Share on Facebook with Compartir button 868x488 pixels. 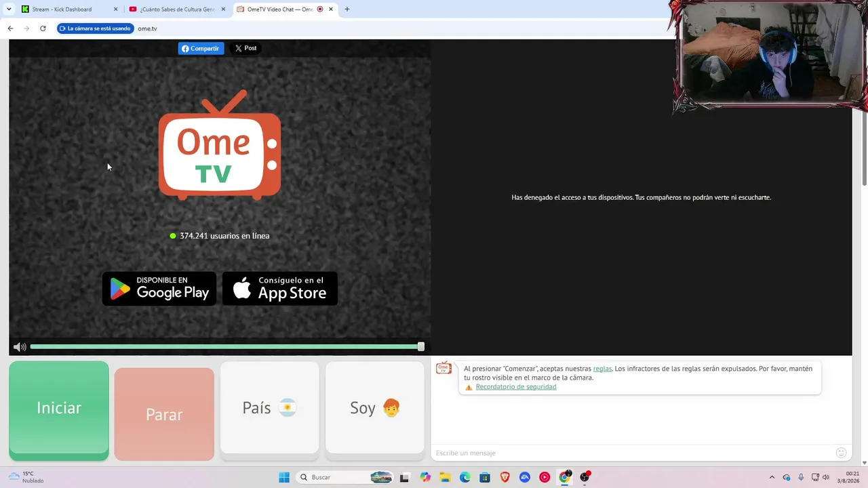click(x=201, y=48)
